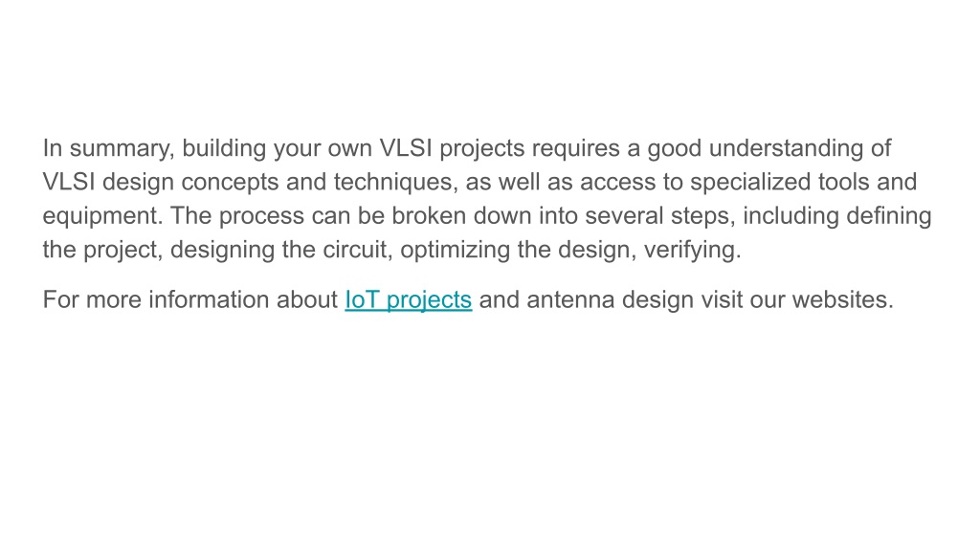Click the word "broken" in the paragraph
This screenshot has width=980, height=551.
429,216
